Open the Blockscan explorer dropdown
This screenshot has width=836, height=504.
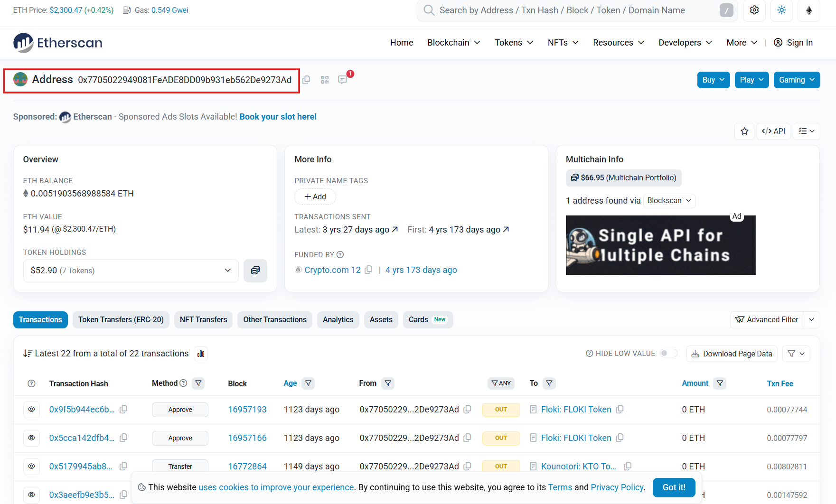[669, 201]
